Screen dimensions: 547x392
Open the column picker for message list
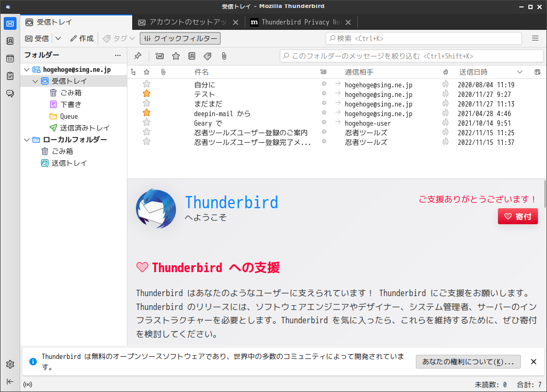pyautogui.click(x=537, y=72)
